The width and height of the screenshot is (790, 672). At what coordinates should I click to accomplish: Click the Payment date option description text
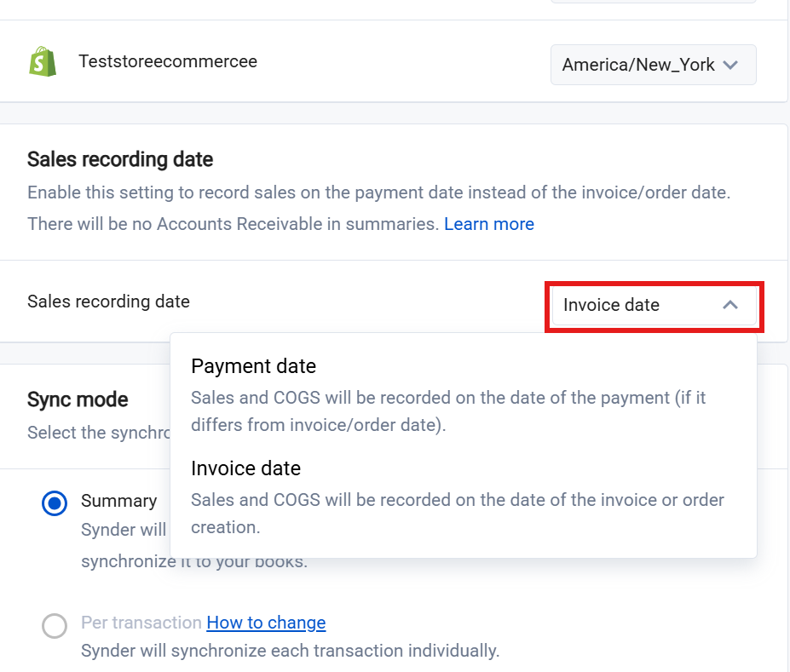point(447,411)
